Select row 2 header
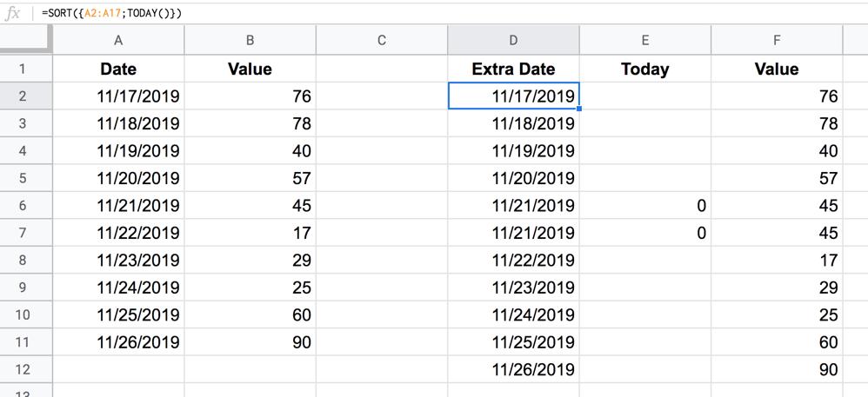Screen dimensions: 868x397 (26, 96)
